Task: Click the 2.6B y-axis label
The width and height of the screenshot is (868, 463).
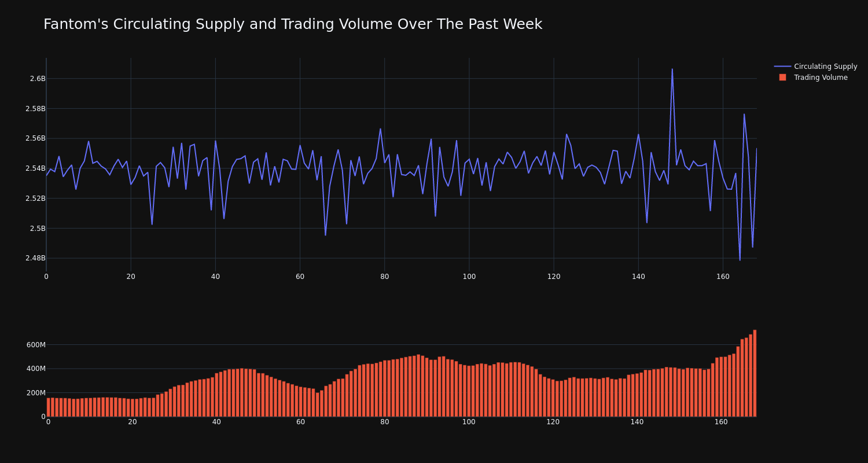Action: click(x=38, y=79)
